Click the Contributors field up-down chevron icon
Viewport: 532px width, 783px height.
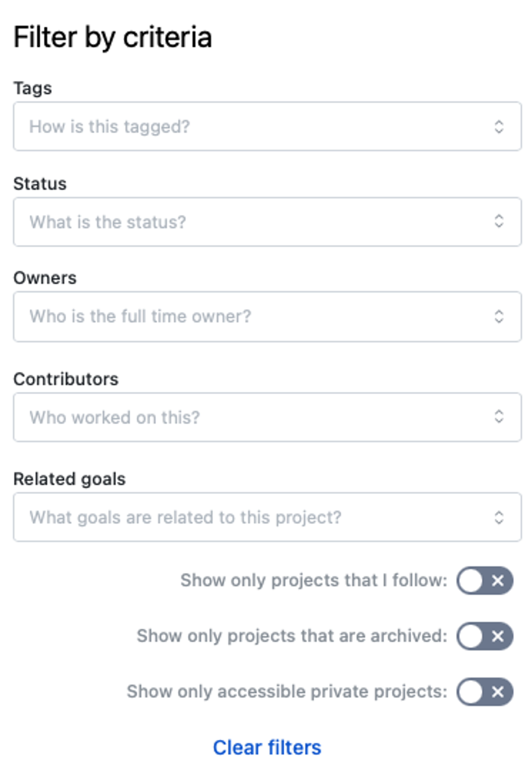tap(499, 416)
